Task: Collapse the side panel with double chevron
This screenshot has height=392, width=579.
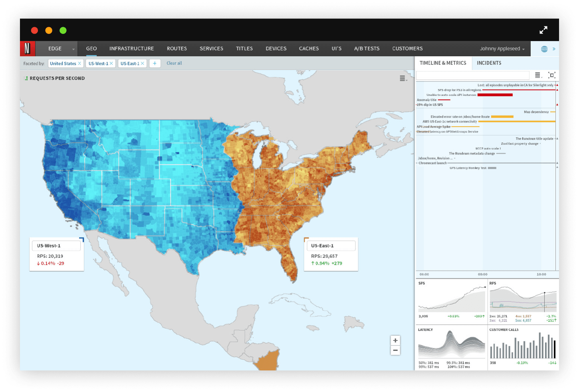Action: (x=554, y=49)
